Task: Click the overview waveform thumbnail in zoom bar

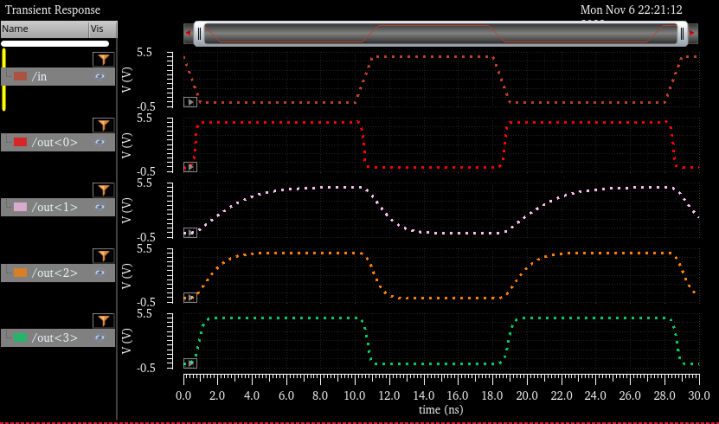Action: point(441,34)
